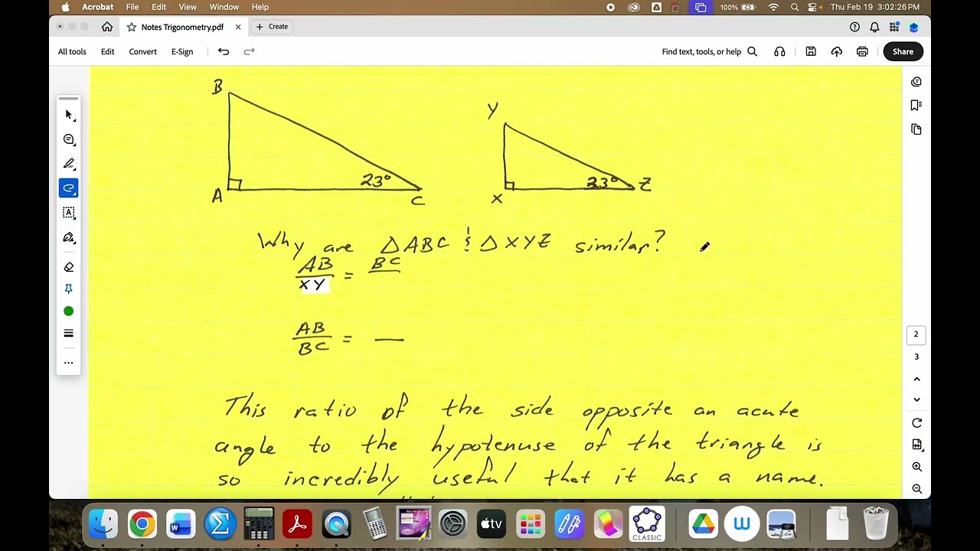Open the Edit tool
This screenshot has height=551, width=980.
pyautogui.click(x=107, y=51)
